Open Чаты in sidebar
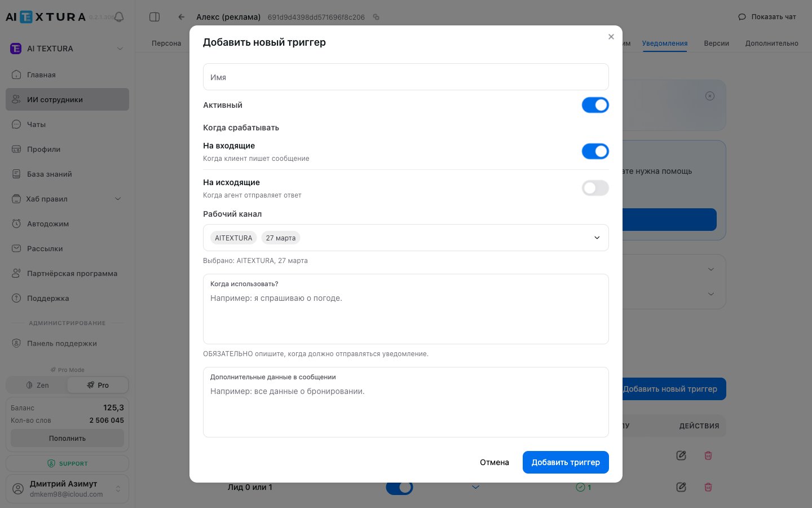Screen dimensions: 812x508 click(x=68, y=124)
